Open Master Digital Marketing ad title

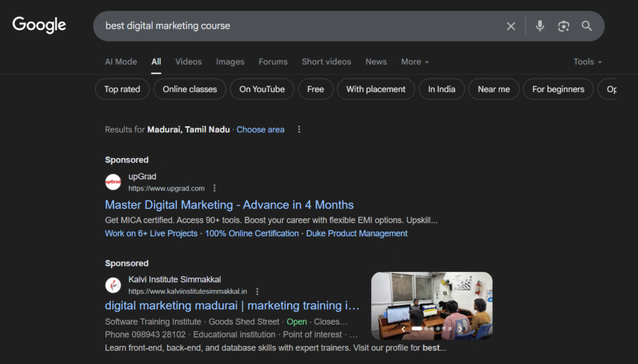point(229,205)
